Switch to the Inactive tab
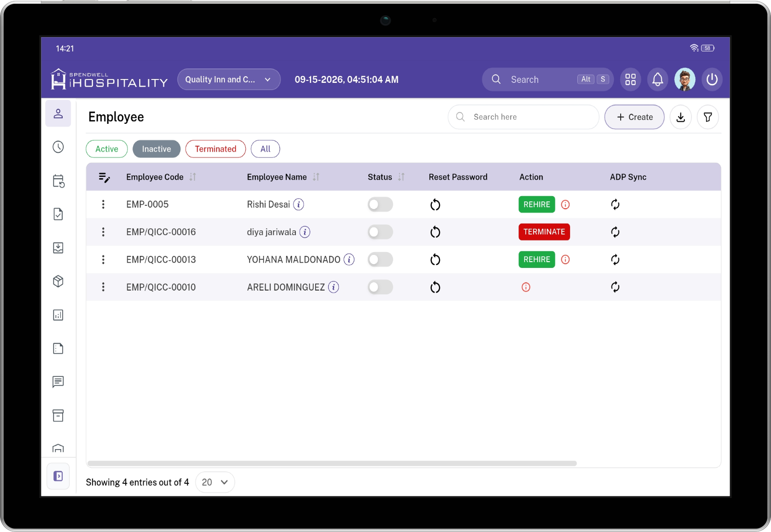The image size is (771, 532). click(157, 149)
